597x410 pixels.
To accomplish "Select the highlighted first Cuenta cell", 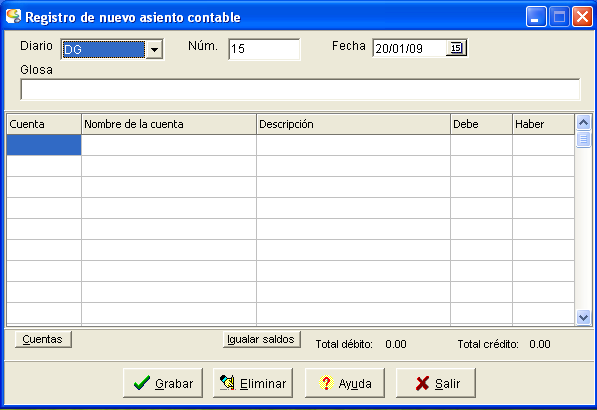I will (x=44, y=145).
